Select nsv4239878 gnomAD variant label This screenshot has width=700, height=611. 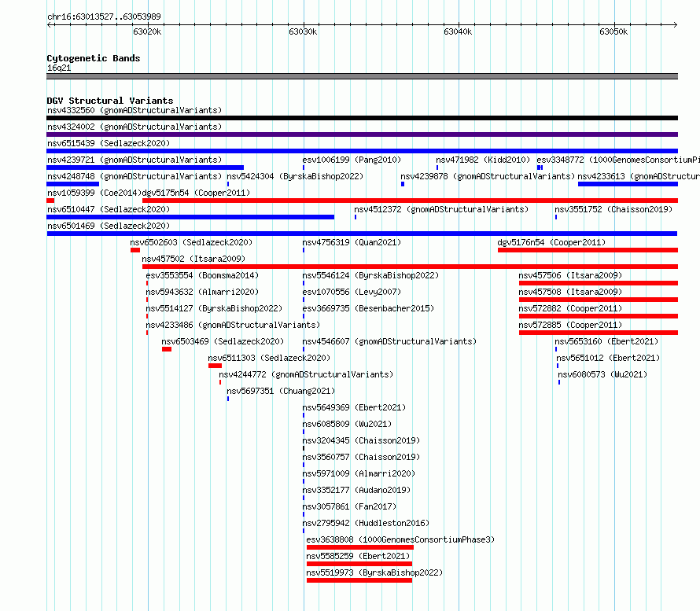(x=488, y=176)
